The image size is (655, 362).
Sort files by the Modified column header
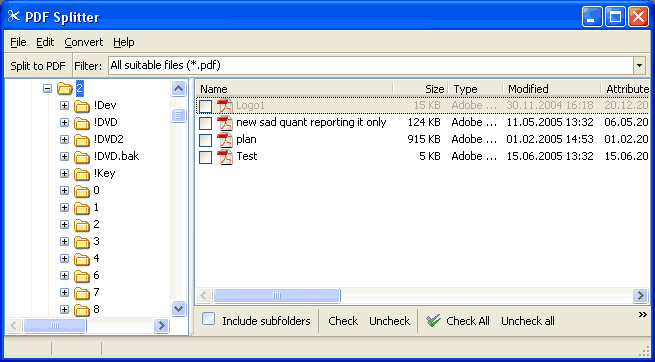click(551, 89)
